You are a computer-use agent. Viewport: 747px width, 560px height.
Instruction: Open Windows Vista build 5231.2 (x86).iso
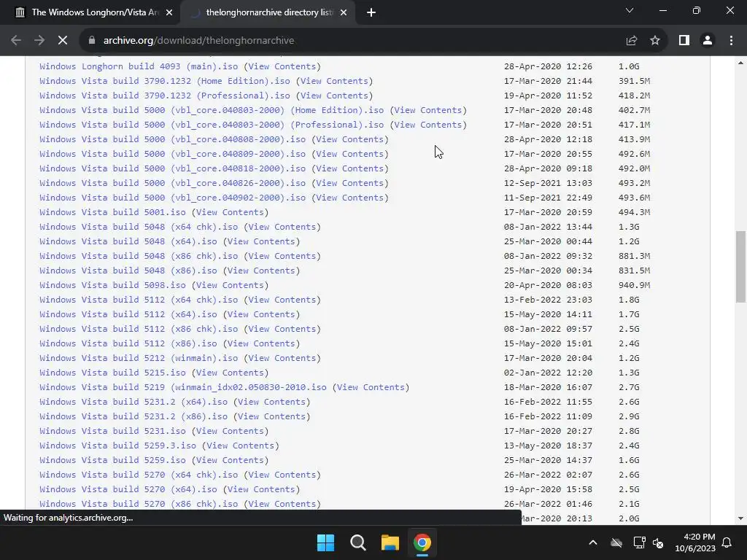(133, 416)
